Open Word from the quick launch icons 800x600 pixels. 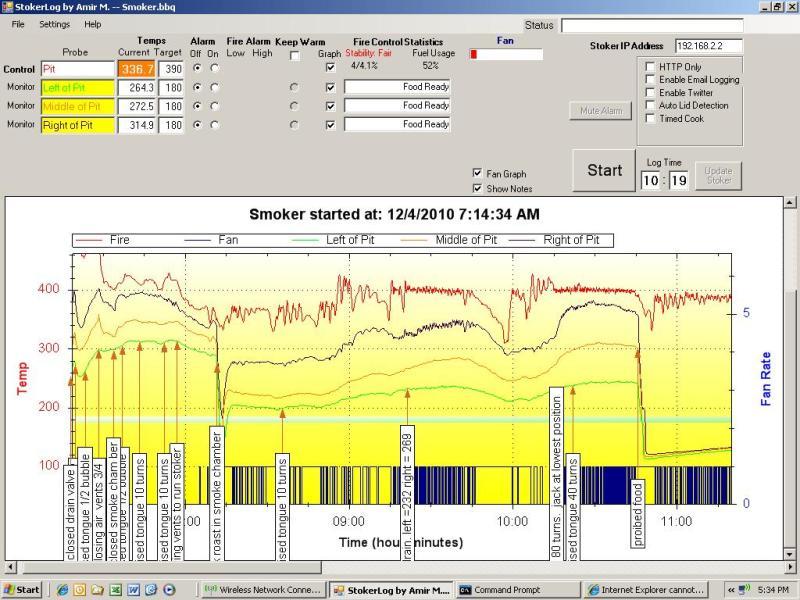133,590
